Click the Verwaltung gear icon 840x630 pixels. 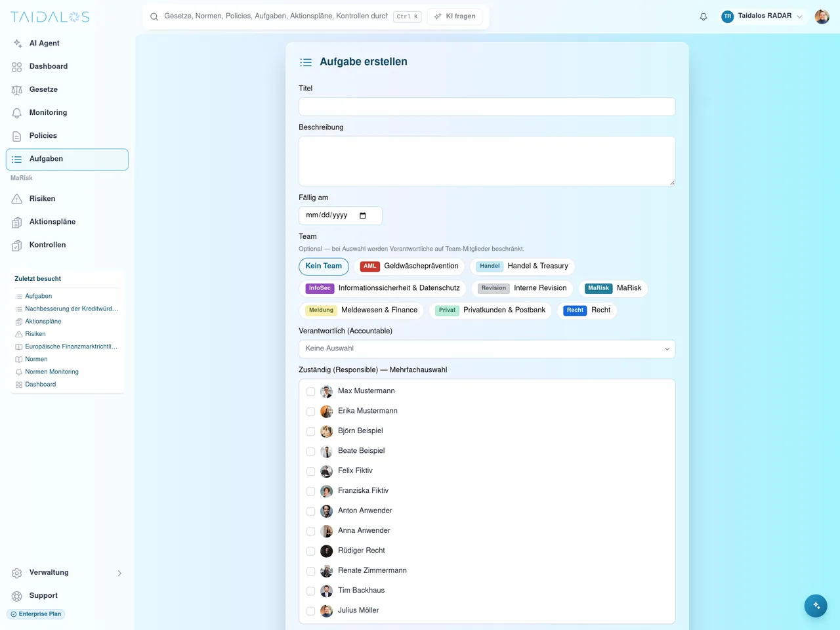(17, 573)
